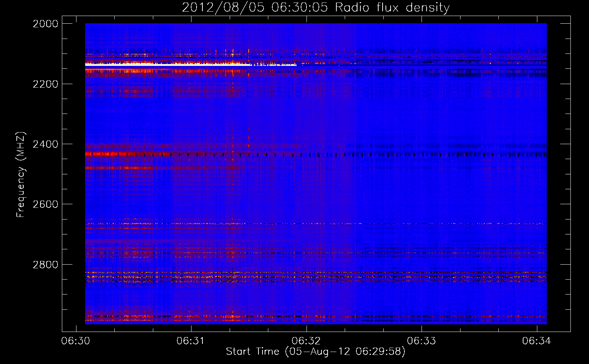
Task: Select the '2000' frequency axis label
Action: coord(46,24)
